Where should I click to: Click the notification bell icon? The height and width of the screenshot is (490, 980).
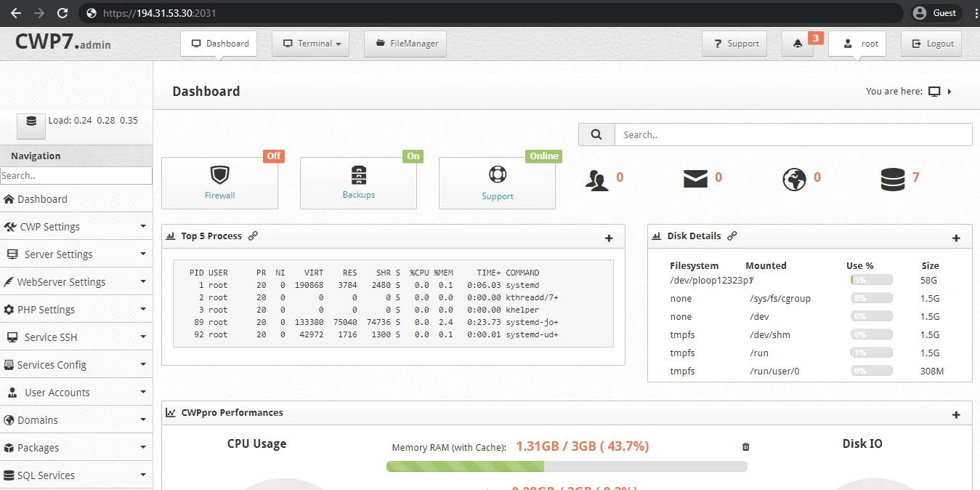tap(798, 44)
